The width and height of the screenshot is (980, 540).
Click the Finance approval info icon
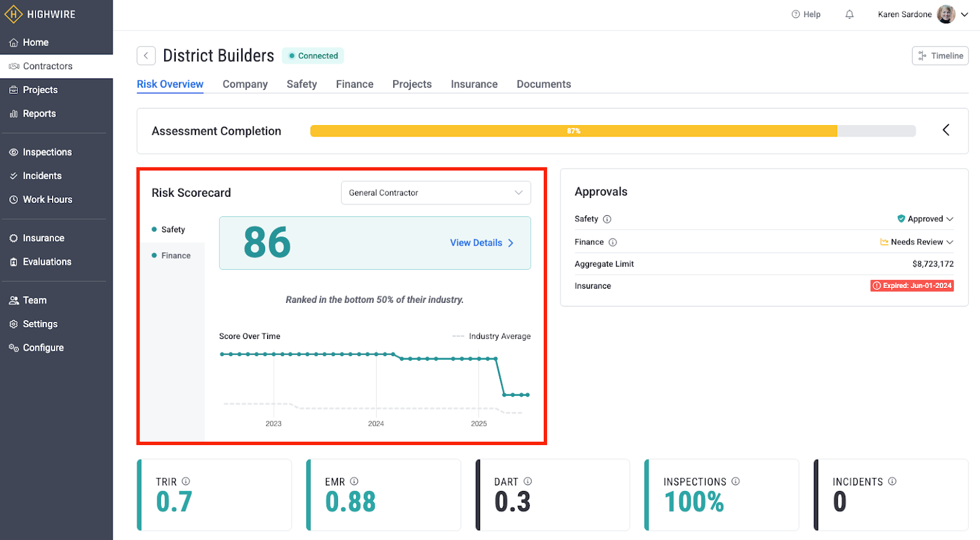612,243
